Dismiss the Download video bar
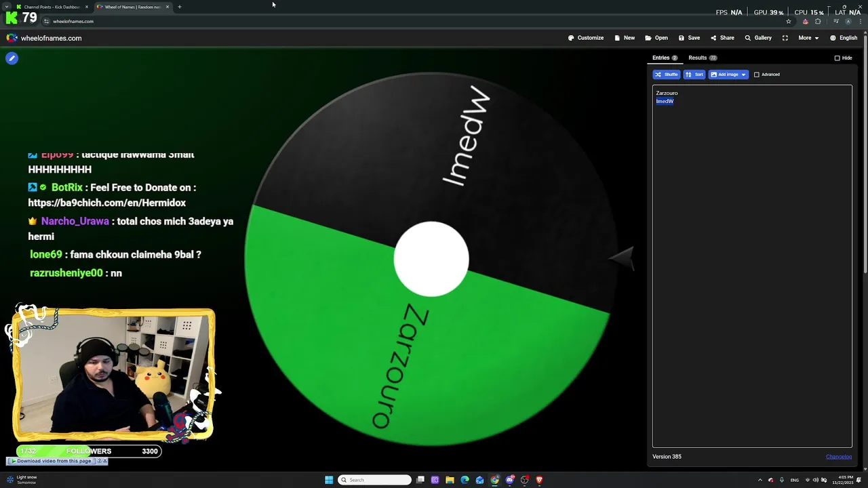 (x=104, y=461)
